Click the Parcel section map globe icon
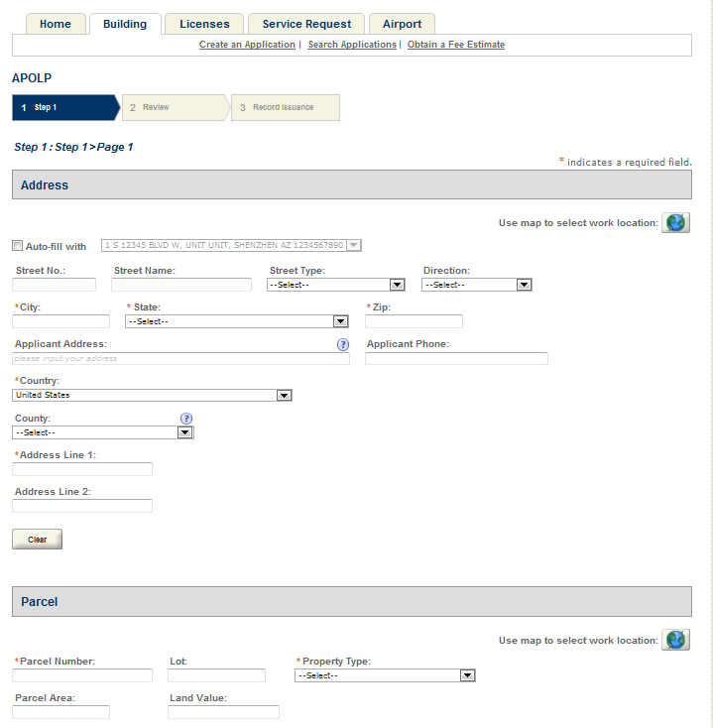The image size is (713, 728). (675, 640)
